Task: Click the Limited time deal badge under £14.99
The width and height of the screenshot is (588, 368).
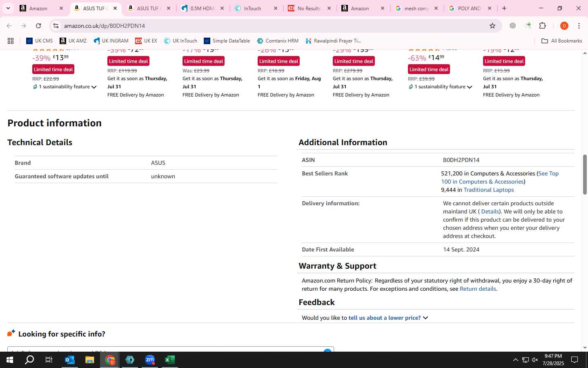Action: tap(429, 70)
